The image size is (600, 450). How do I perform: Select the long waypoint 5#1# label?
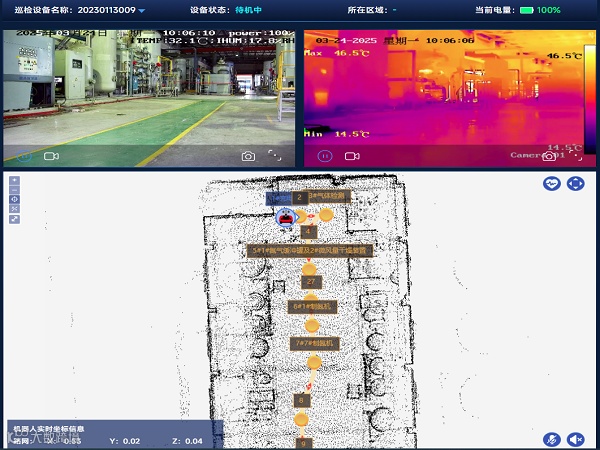(x=310, y=251)
